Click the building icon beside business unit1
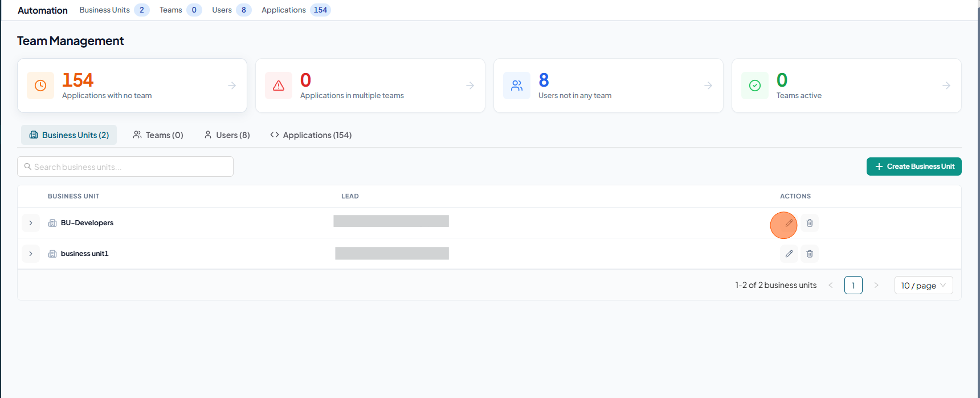980x398 pixels. [x=52, y=254]
